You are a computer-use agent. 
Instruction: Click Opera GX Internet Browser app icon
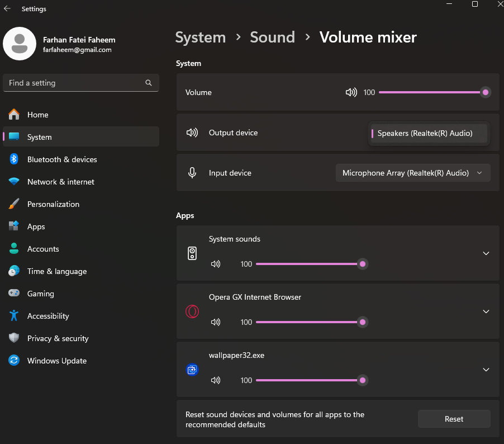point(192,311)
